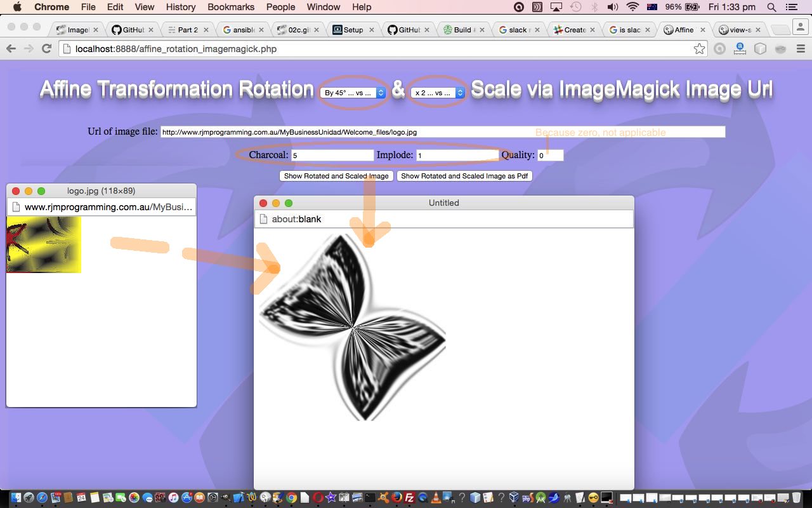Bookmark this page with the star icon
812x508 pixels.
(699, 49)
